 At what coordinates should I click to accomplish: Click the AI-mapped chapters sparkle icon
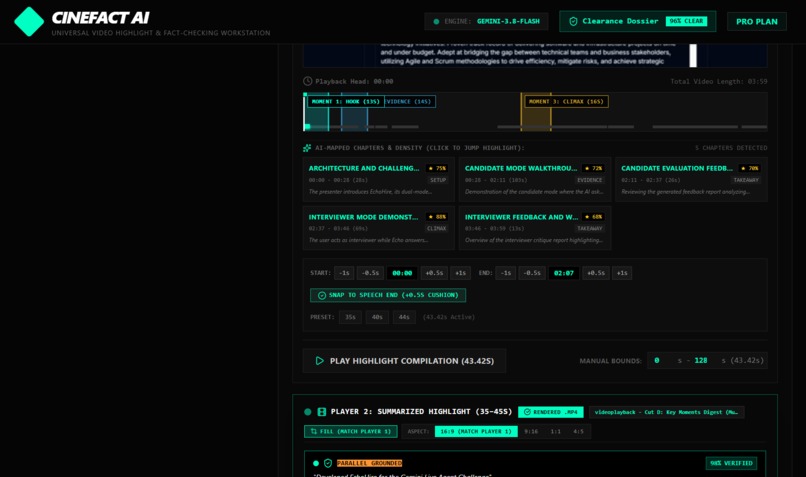point(307,148)
